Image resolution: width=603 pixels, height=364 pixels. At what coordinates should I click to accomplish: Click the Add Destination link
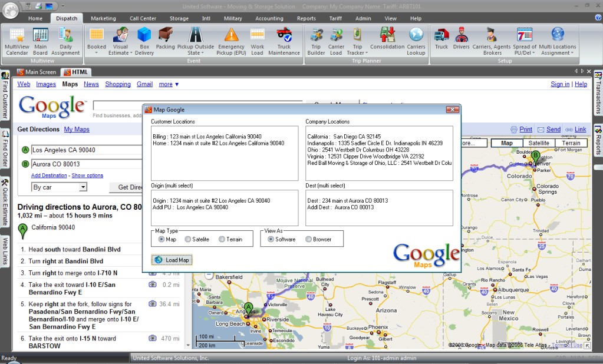pyautogui.click(x=49, y=176)
